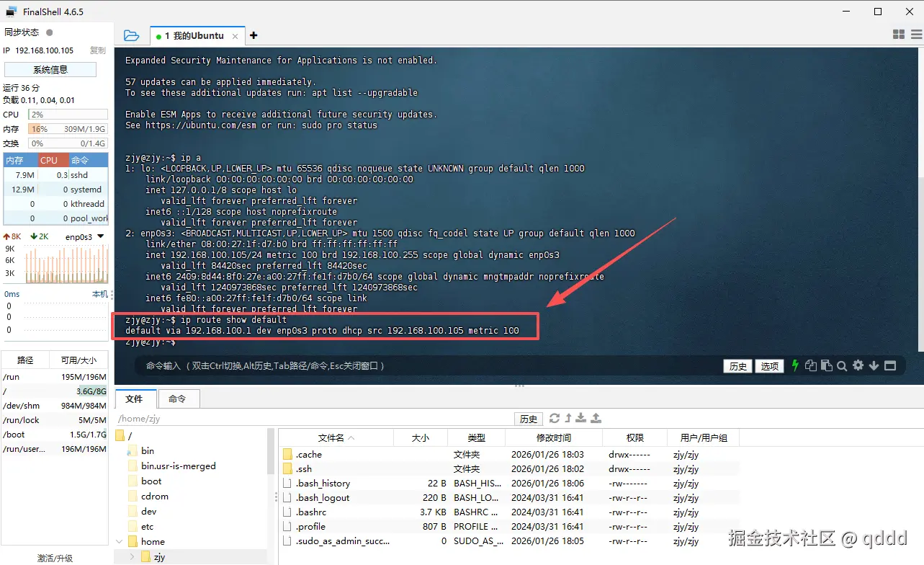Open the connection manager folder icon
The height and width of the screenshot is (565, 924).
131,35
